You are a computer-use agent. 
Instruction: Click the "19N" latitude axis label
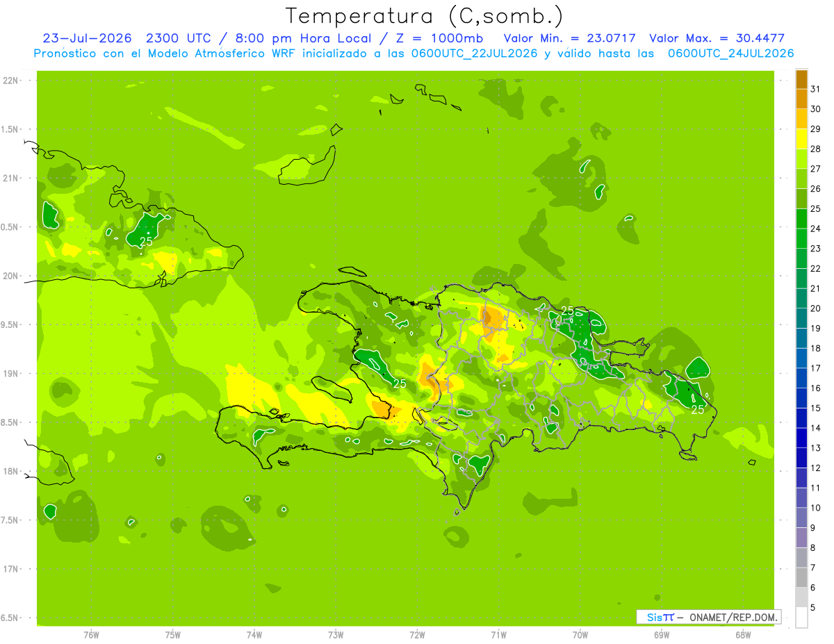click(x=9, y=374)
